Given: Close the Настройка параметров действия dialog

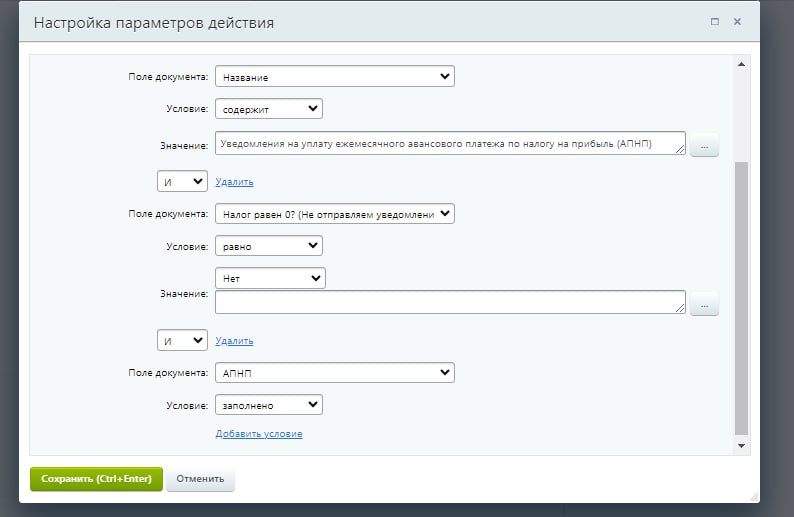Looking at the screenshot, I should 738,21.
